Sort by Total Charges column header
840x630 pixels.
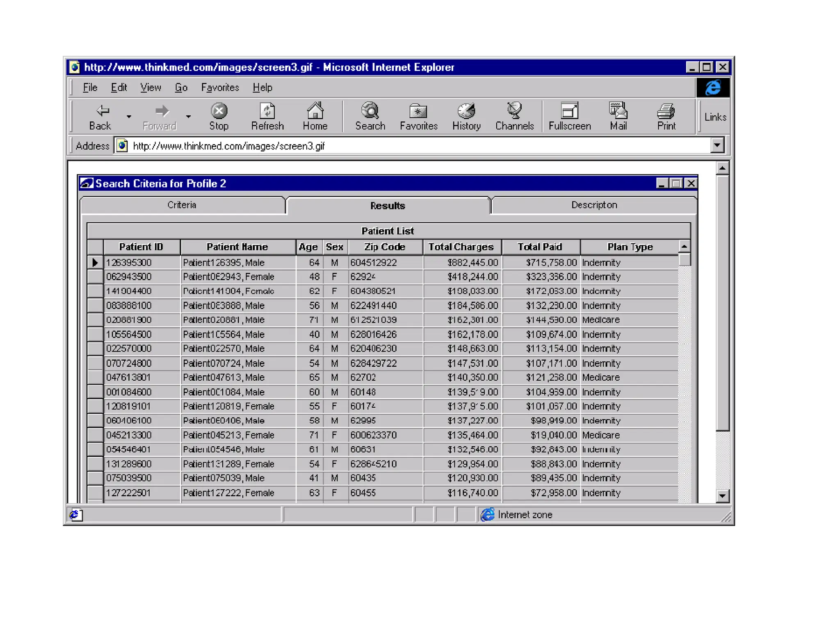point(461,247)
